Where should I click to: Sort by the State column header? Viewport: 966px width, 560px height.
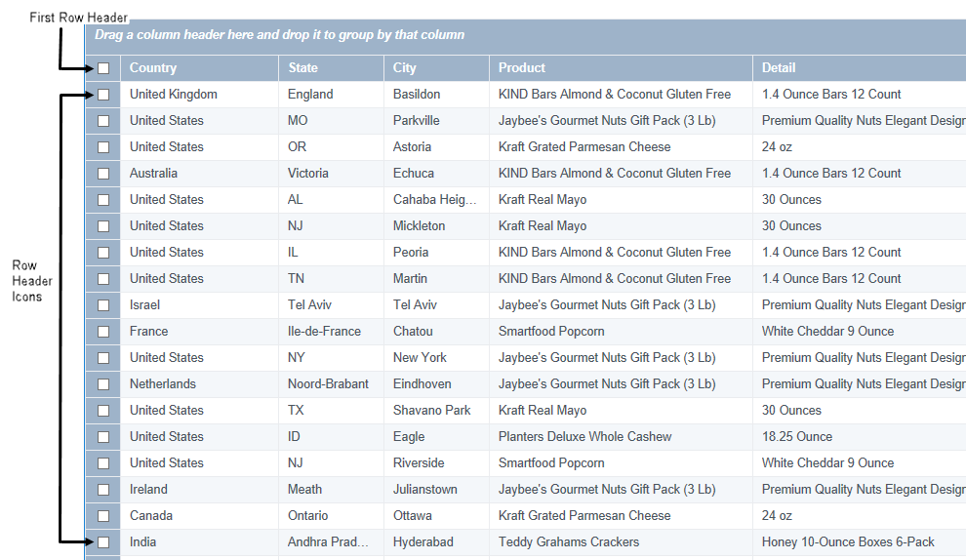point(332,67)
